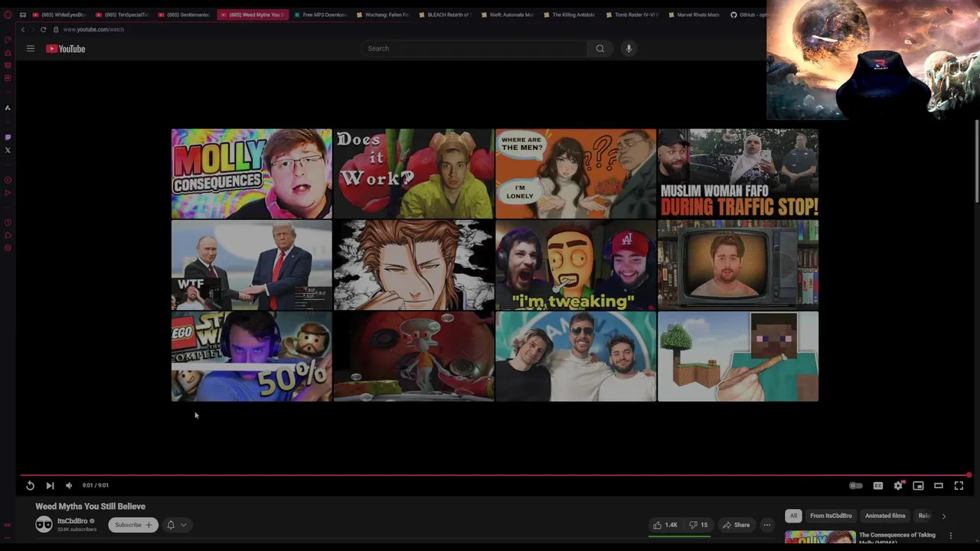Viewport: 980px width, 551px height.
Task: Open the "Does it Work?" end-screen thumbnail
Action: click(x=413, y=174)
